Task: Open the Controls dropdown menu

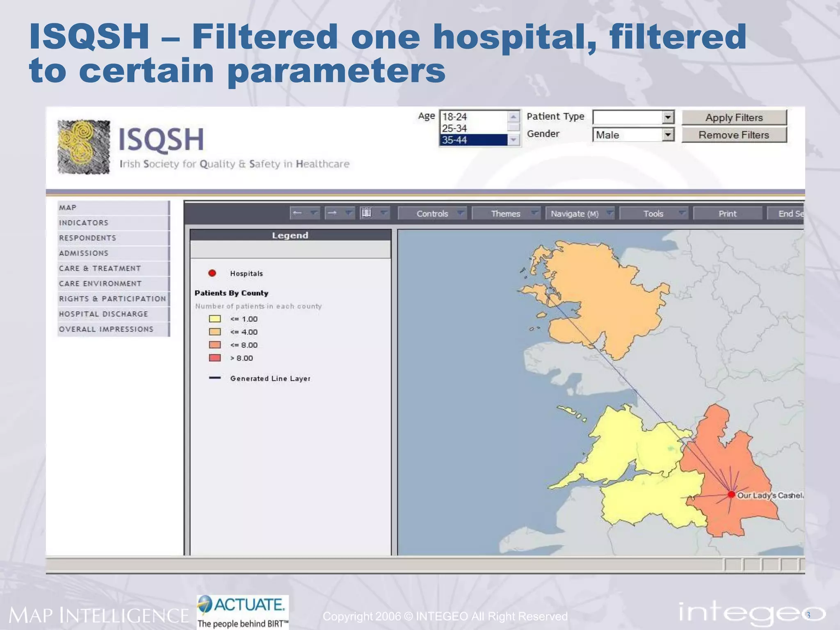Action: tap(432, 214)
